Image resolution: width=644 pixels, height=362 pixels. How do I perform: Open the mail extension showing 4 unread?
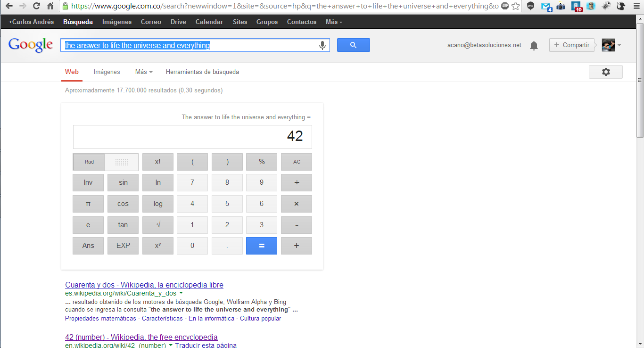tap(546, 7)
